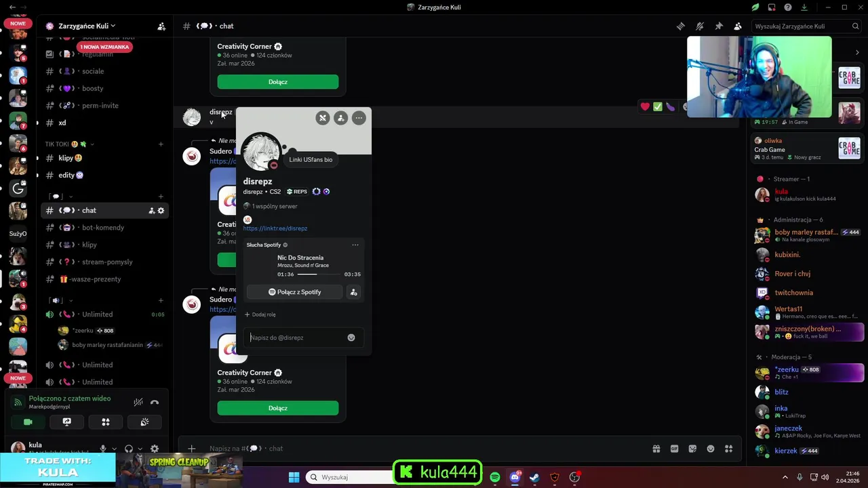Click bottom Creativity Corner Dołącz button
Screen dimensions: 868x488
pos(278,408)
